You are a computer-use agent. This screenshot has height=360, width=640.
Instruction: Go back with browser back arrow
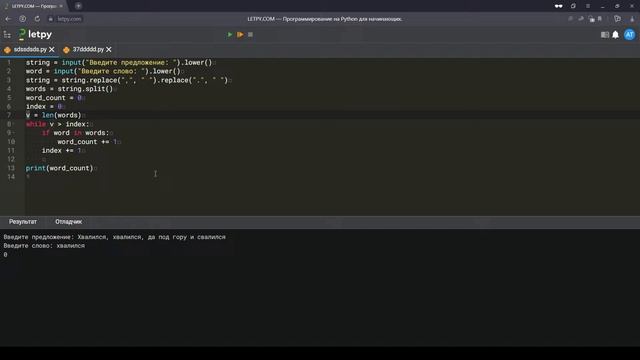8,19
